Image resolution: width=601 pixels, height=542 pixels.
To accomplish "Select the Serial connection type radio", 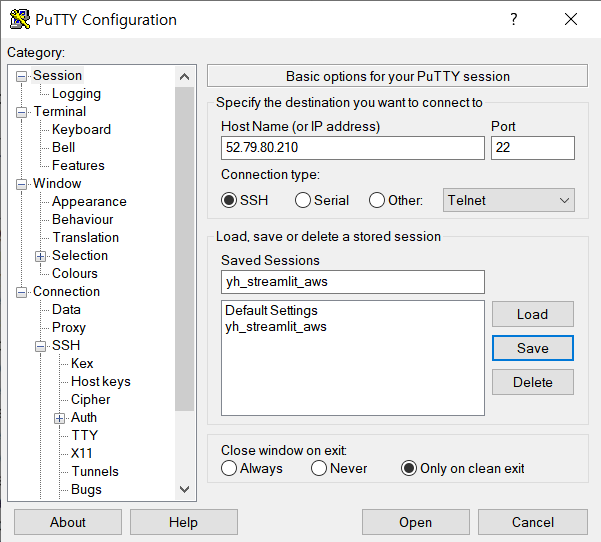I will tap(303, 200).
